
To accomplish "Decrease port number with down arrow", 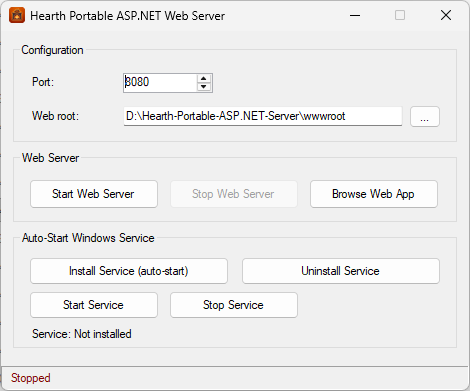I will pyautogui.click(x=204, y=87).
